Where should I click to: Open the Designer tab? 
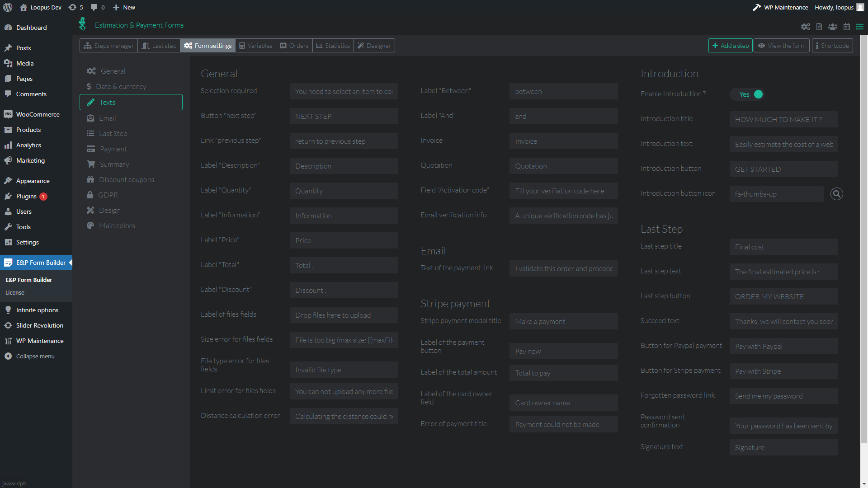374,46
